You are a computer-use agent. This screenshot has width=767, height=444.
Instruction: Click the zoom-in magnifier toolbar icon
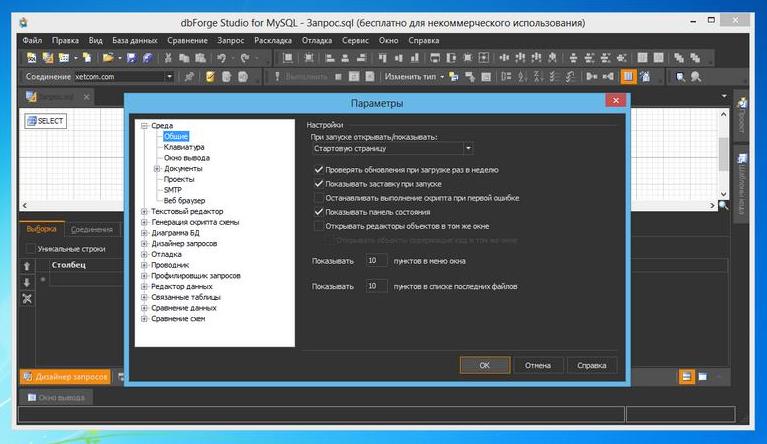click(x=680, y=77)
